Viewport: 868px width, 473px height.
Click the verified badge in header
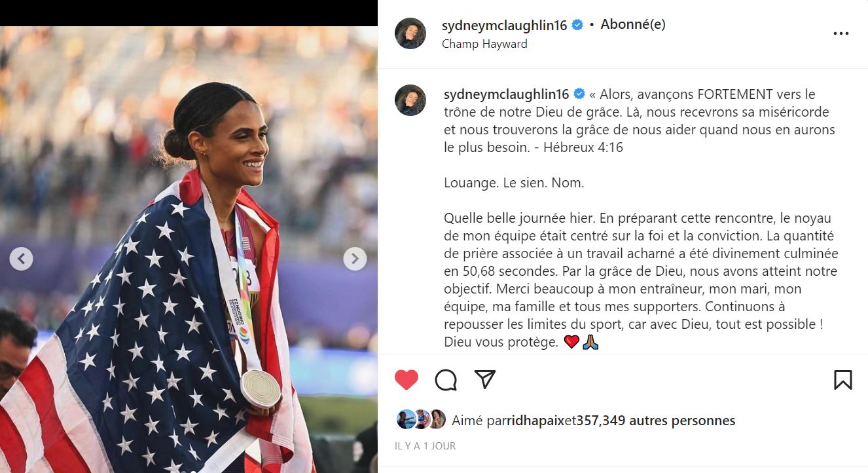(x=577, y=25)
